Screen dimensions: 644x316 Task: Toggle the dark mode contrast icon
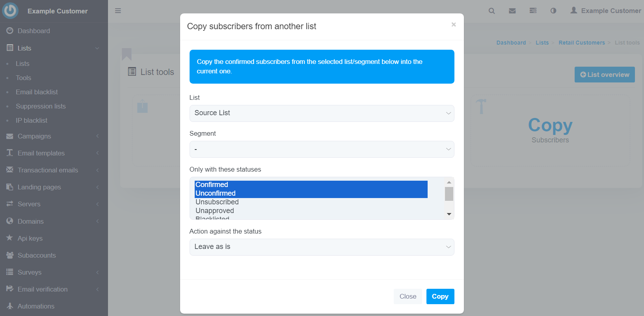point(553,11)
